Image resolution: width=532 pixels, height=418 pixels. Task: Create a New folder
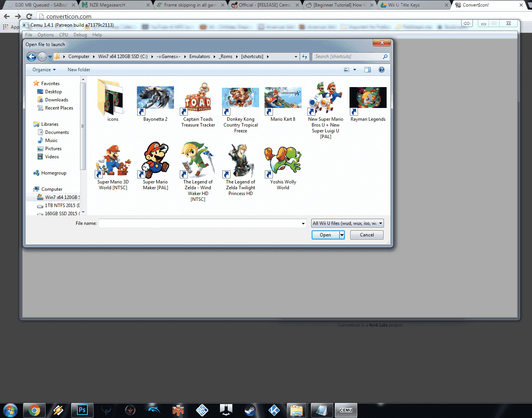click(x=79, y=70)
